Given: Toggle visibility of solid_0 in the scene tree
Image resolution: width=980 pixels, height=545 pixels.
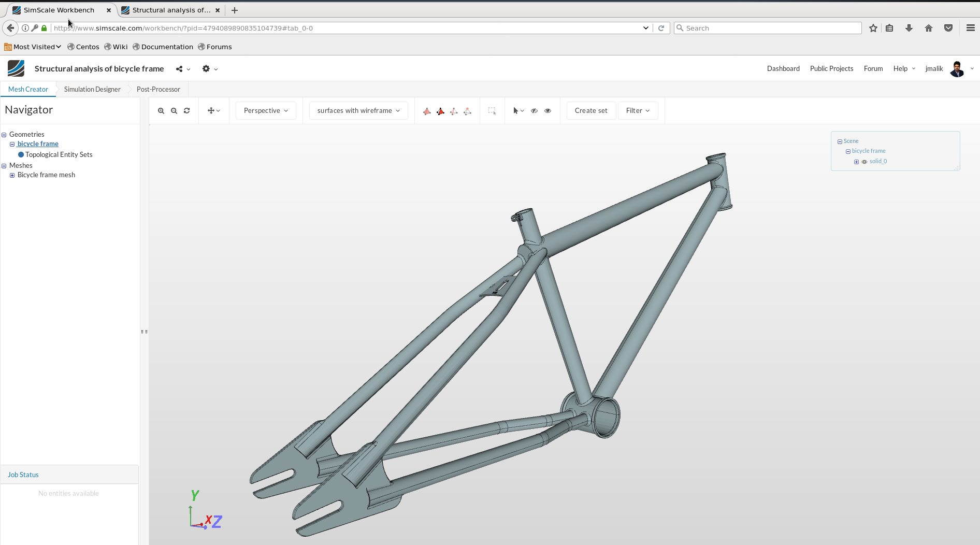Looking at the screenshot, I should point(864,161).
